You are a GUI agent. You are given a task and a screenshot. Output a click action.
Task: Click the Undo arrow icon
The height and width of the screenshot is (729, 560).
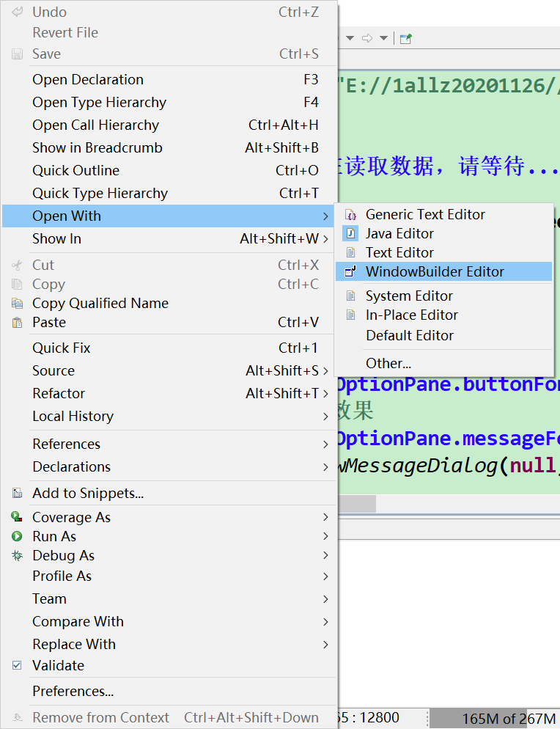[x=17, y=12]
